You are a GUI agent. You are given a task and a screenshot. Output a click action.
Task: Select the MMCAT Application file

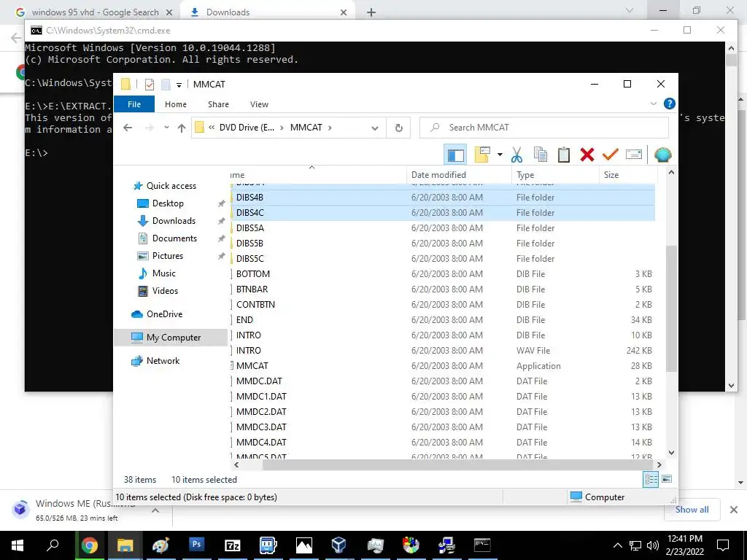[x=443, y=366]
